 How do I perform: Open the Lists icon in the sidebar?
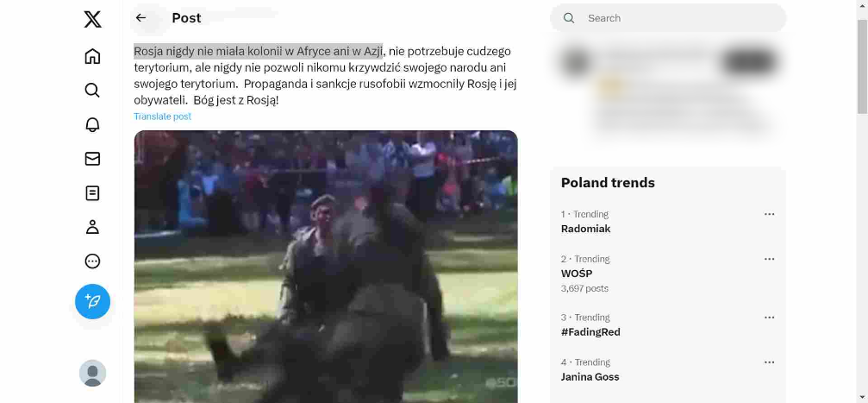(x=92, y=193)
